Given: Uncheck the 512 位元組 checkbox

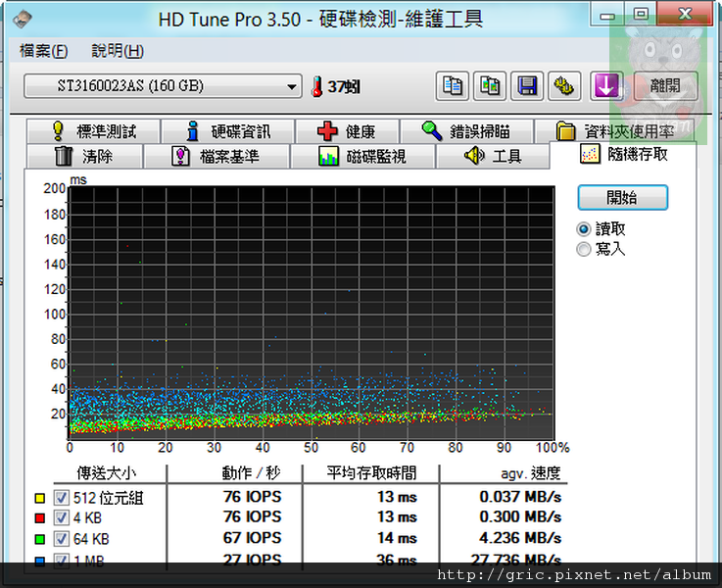Looking at the screenshot, I should (x=62, y=497).
